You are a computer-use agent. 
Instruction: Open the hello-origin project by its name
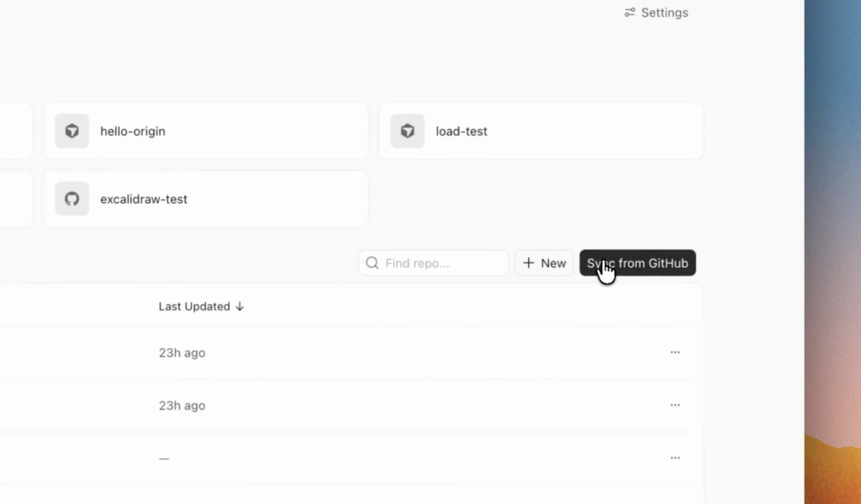click(x=132, y=131)
